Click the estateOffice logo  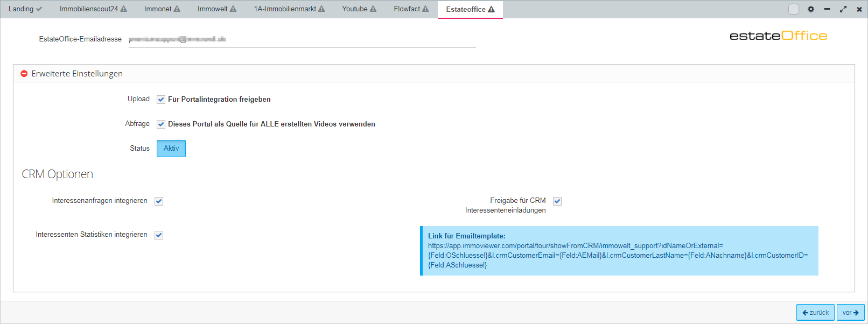point(778,36)
